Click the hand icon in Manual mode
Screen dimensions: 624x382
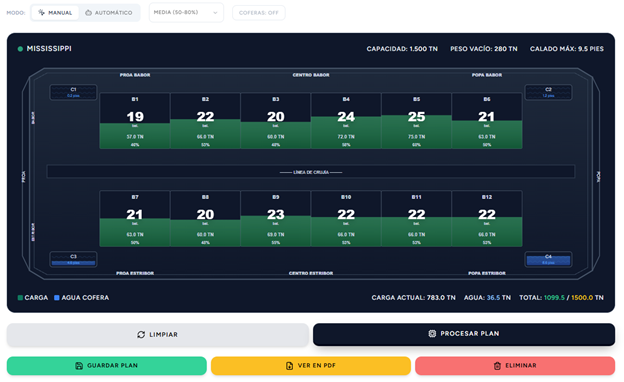click(x=41, y=12)
